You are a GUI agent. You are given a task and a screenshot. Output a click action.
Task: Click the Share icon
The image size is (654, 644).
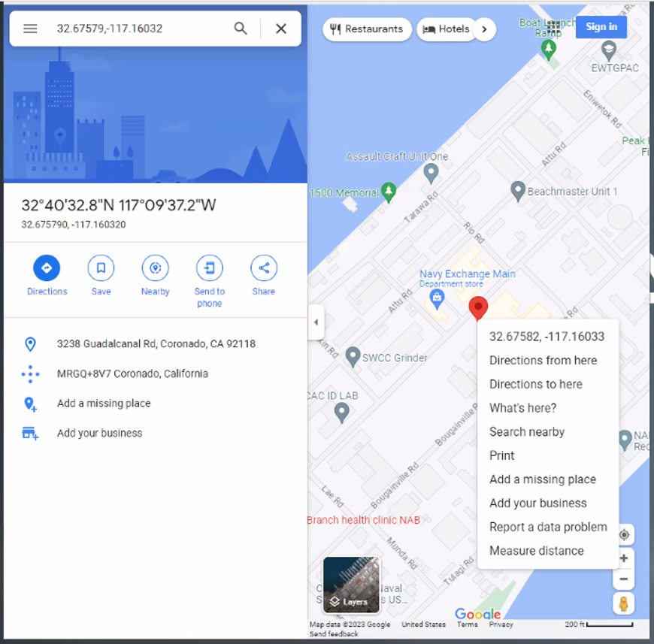click(264, 268)
